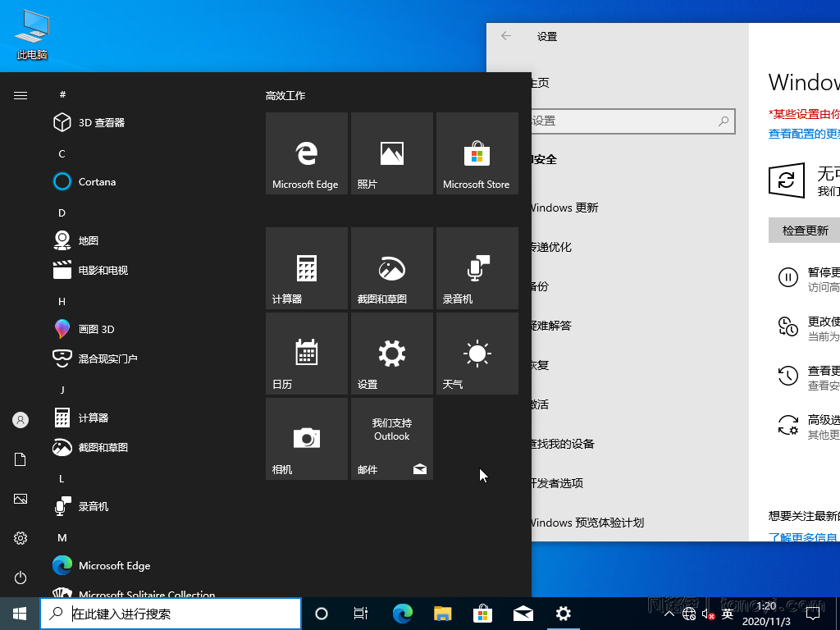840x630 pixels.
Task: Open Cortana from the taskbar
Action: (322, 614)
